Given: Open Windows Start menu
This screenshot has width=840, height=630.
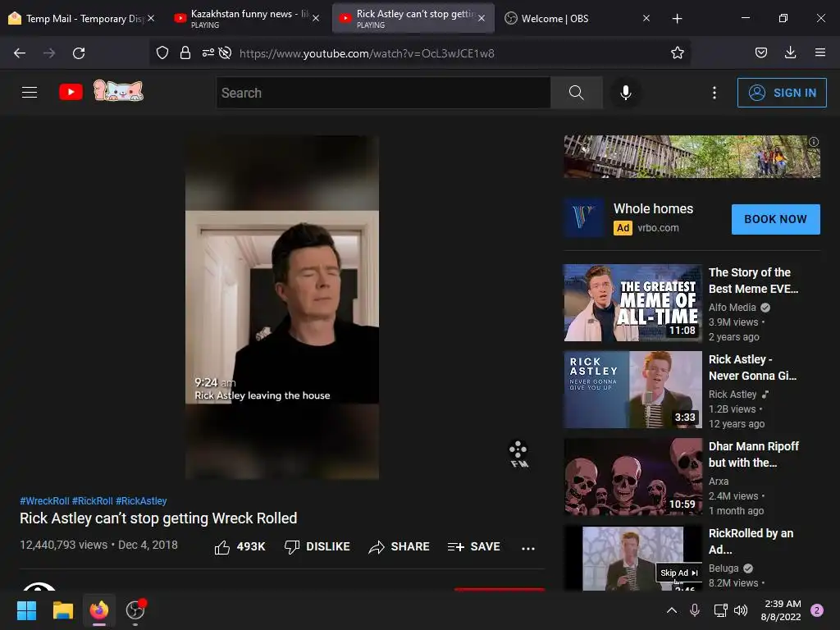Looking at the screenshot, I should pyautogui.click(x=26, y=609).
